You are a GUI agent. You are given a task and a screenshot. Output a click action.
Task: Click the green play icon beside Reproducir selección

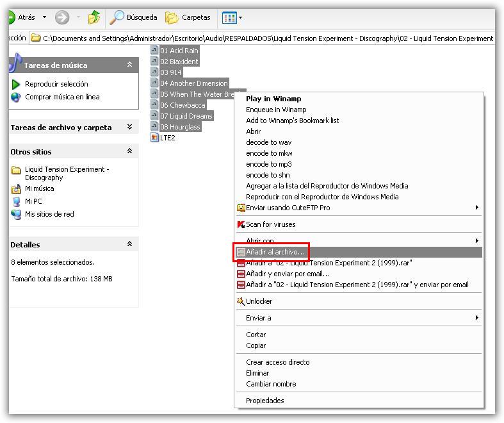[x=16, y=84]
